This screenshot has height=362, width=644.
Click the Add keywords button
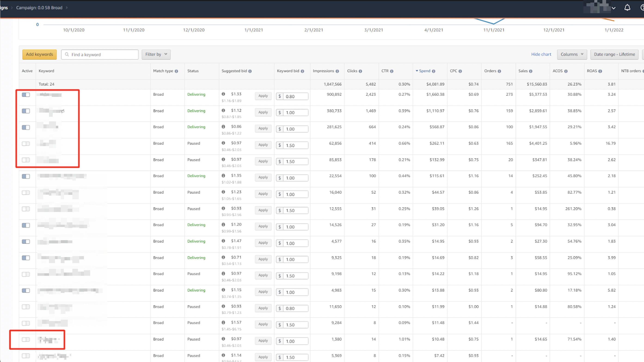click(x=39, y=54)
